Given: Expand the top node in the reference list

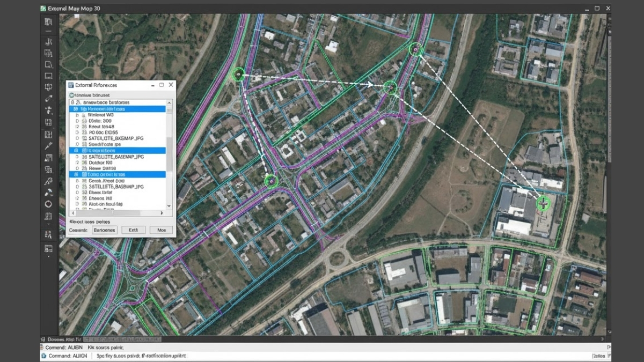Looking at the screenshot, I should point(72,102).
